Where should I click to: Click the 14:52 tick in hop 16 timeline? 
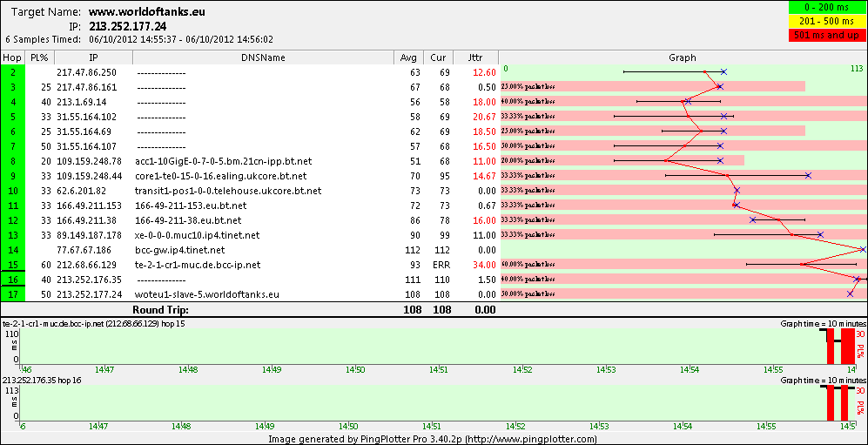click(516, 426)
